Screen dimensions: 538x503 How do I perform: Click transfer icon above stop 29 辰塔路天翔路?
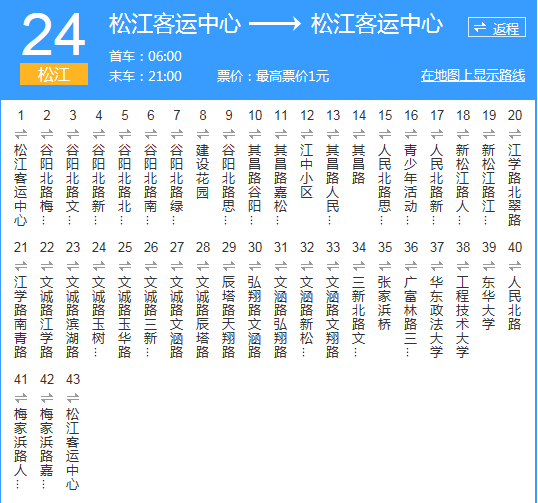coord(229,266)
